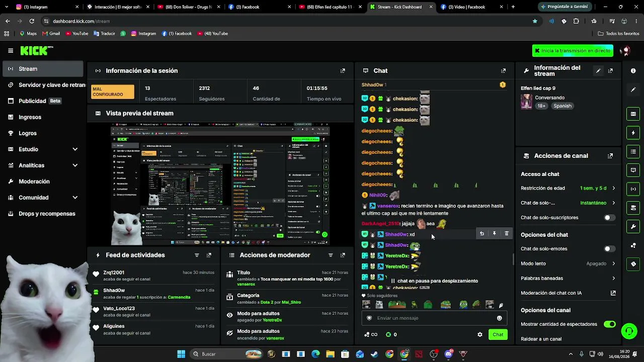Image resolution: width=644 pixels, height=362 pixels.
Task: Click the Spanish language tag
Action: [562, 106]
